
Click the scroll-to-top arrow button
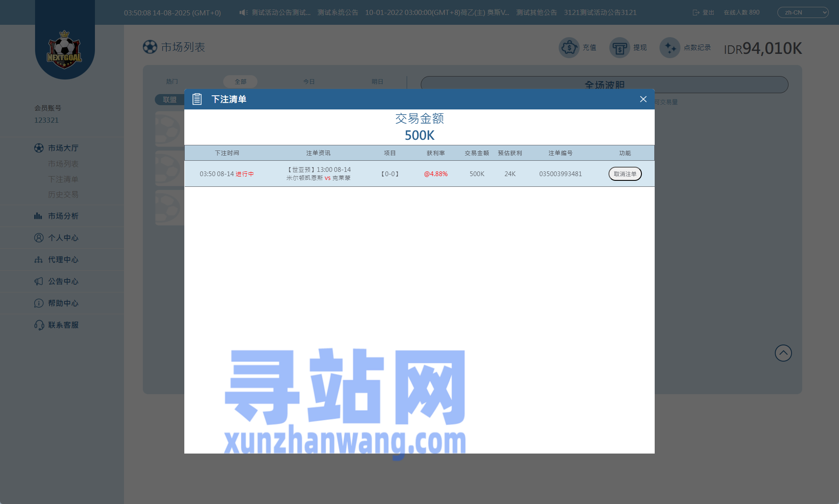[783, 353]
